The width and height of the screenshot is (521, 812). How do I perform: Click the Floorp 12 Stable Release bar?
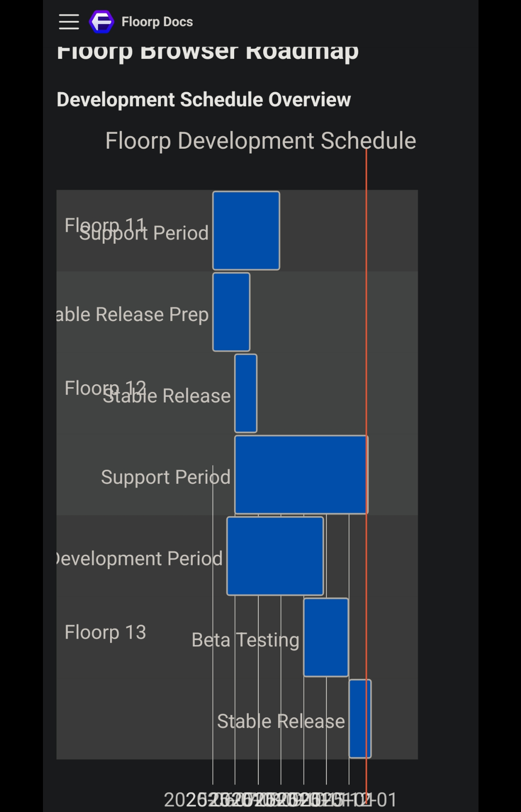(246, 393)
